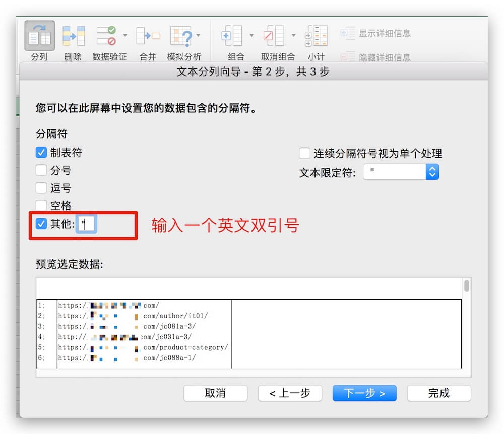This screenshot has height=434, width=504.
Task: Click the 取消组合 ungroup icon
Action: (274, 36)
